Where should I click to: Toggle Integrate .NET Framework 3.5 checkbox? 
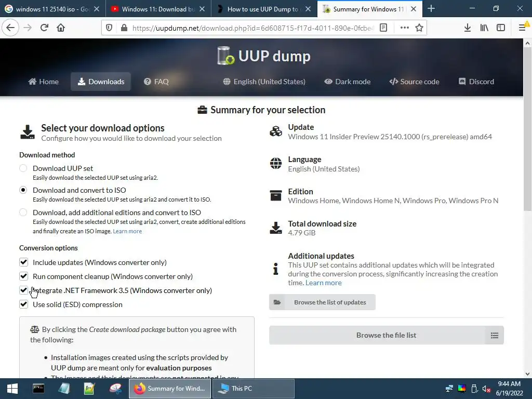23,290
